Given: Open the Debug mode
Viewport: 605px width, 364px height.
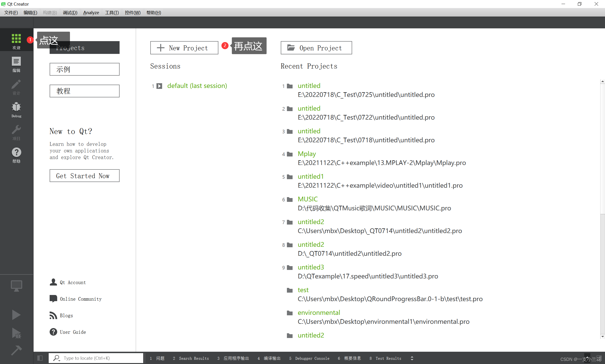Looking at the screenshot, I should click(x=17, y=110).
